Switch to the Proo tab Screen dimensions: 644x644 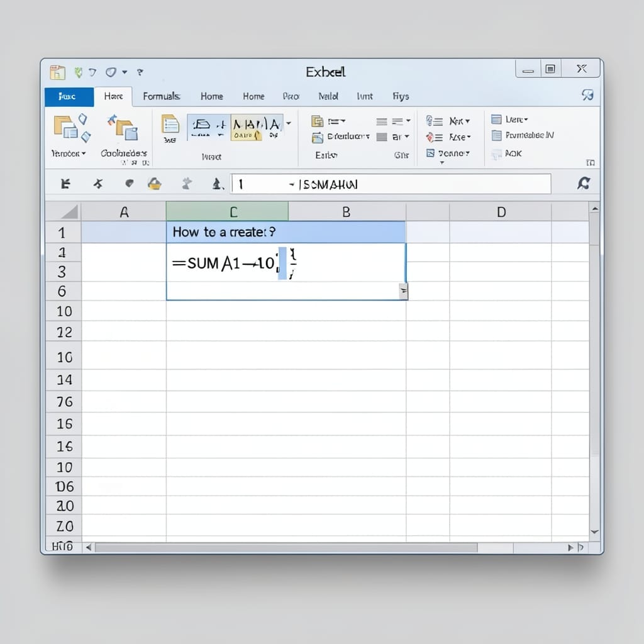(x=291, y=96)
